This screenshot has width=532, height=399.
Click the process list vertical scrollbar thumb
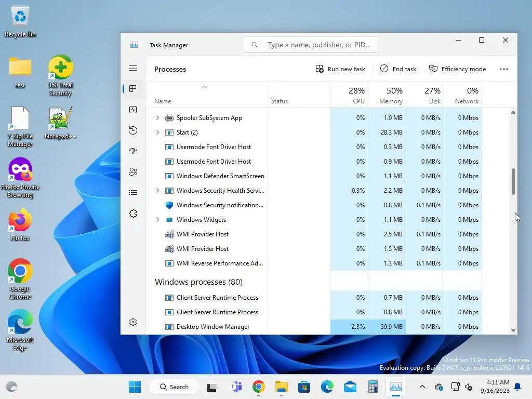tap(513, 181)
